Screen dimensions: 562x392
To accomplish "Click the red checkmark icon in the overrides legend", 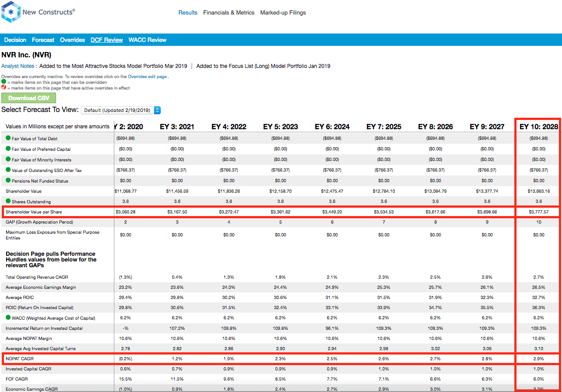I will [4, 88].
